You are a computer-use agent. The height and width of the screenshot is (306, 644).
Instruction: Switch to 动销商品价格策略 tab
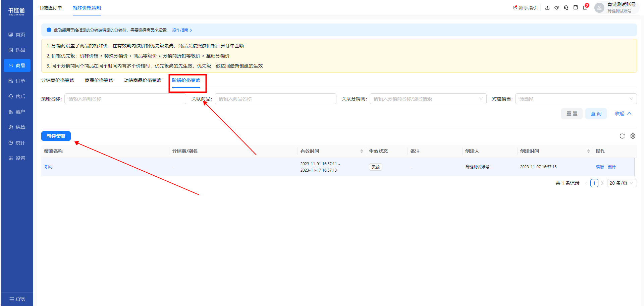click(x=143, y=80)
